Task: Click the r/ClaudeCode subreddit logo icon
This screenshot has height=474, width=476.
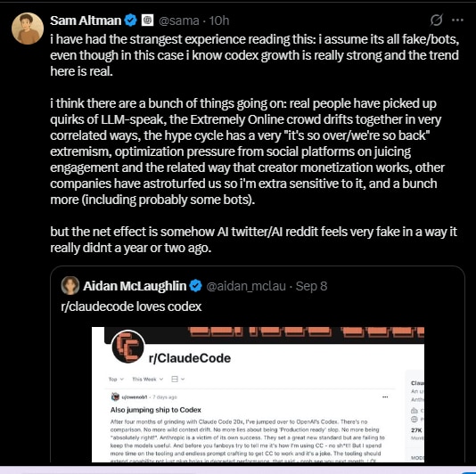Action: [127, 347]
